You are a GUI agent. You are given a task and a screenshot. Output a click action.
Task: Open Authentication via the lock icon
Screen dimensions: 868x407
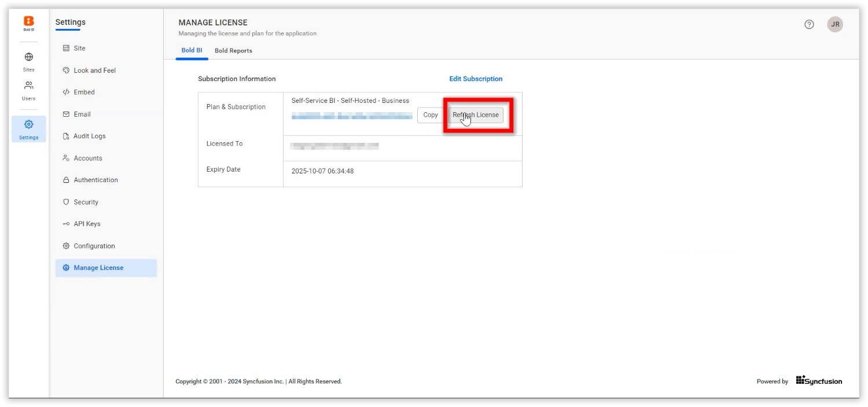(x=95, y=180)
